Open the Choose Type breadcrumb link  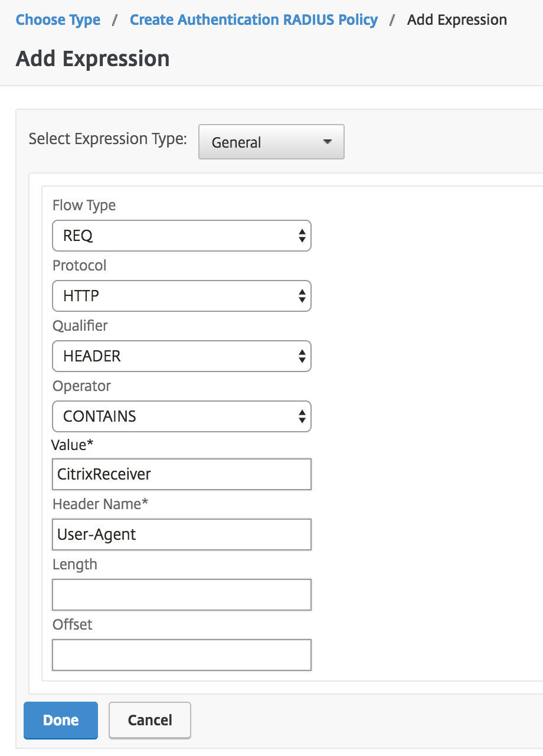click(x=57, y=19)
